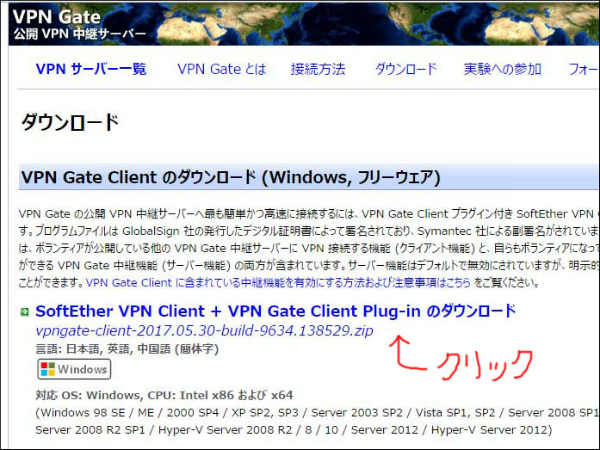Click the VPN Gate Client のダウンロード section heading
This screenshot has width=600, height=450.
tap(231, 178)
